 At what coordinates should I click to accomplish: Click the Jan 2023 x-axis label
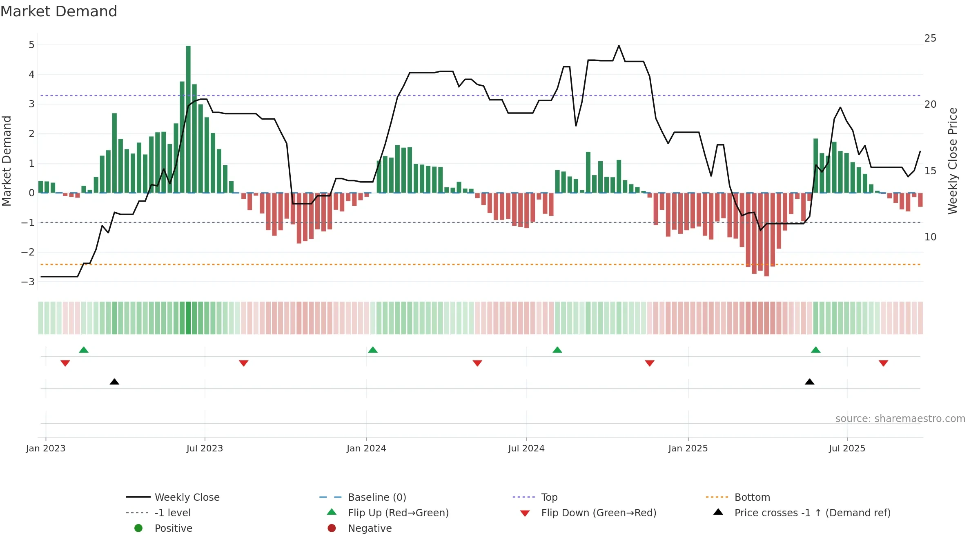pos(46,449)
